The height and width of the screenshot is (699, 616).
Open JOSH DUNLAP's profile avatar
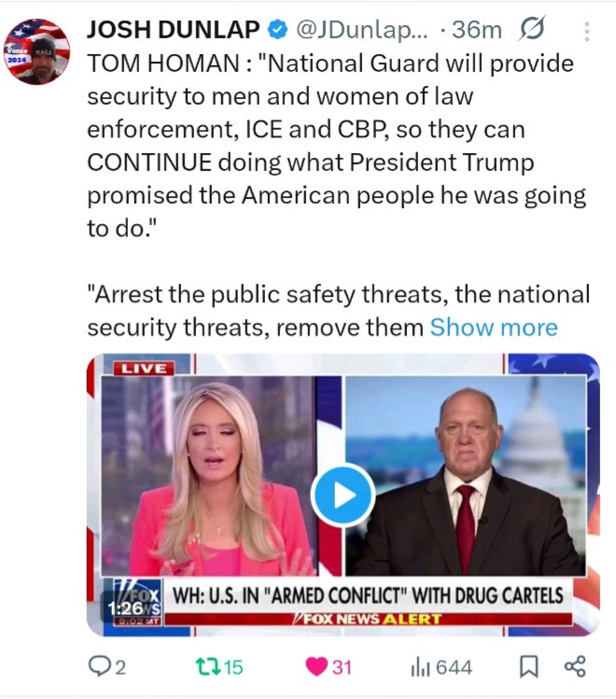pyautogui.click(x=36, y=51)
